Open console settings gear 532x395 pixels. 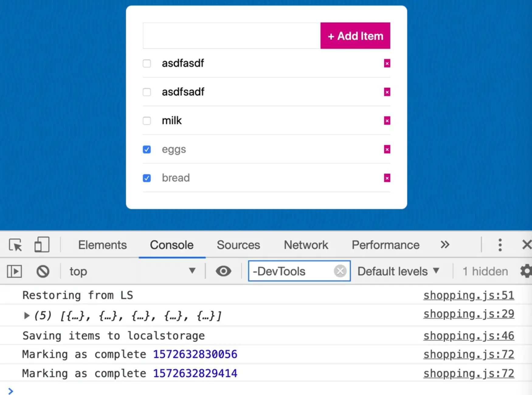point(526,271)
